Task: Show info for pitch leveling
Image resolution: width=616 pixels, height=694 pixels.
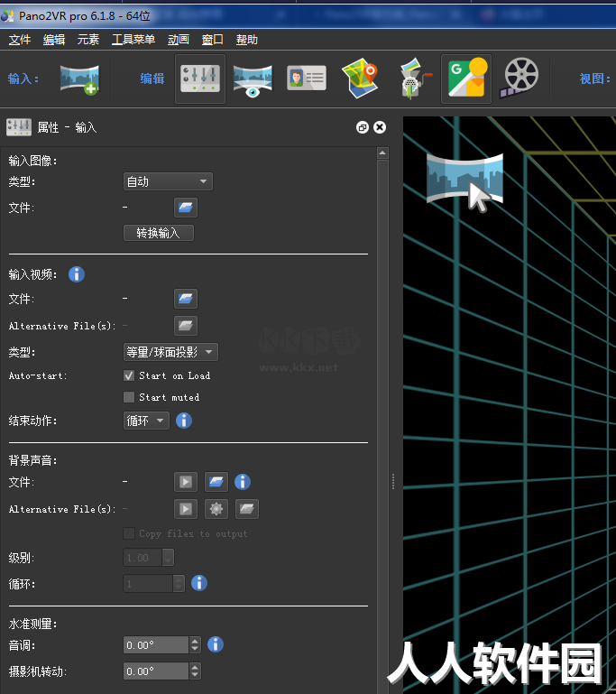Action: [x=216, y=644]
